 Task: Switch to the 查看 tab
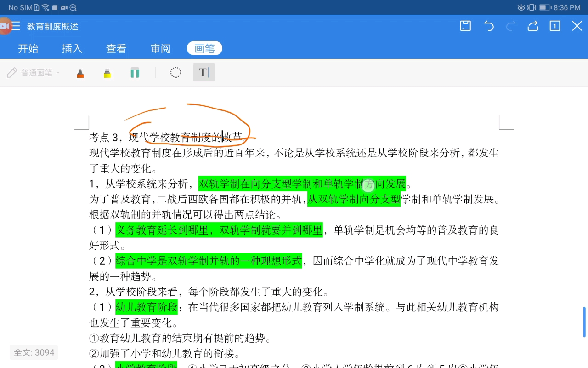click(116, 48)
